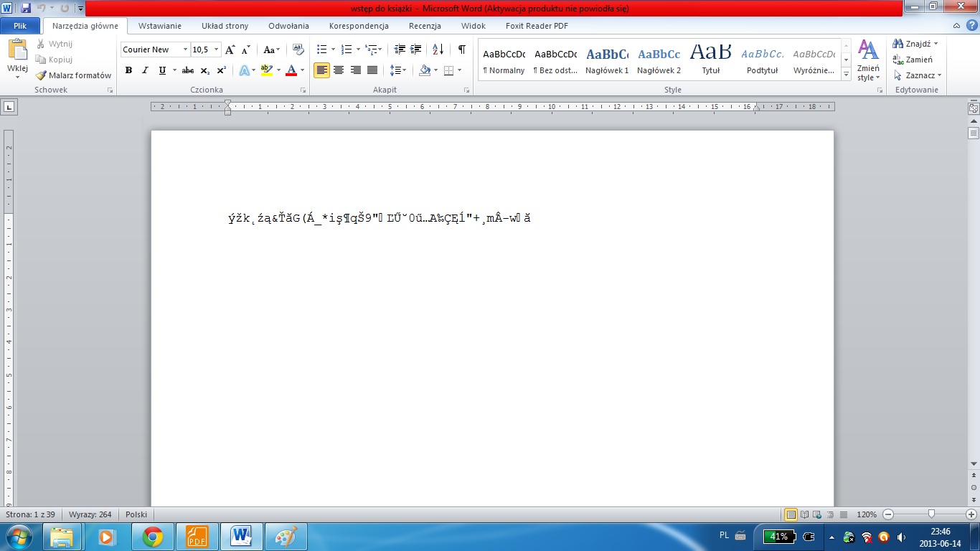Click the Clear Formatting icon
Screen dimensions: 980x551
tap(298, 50)
